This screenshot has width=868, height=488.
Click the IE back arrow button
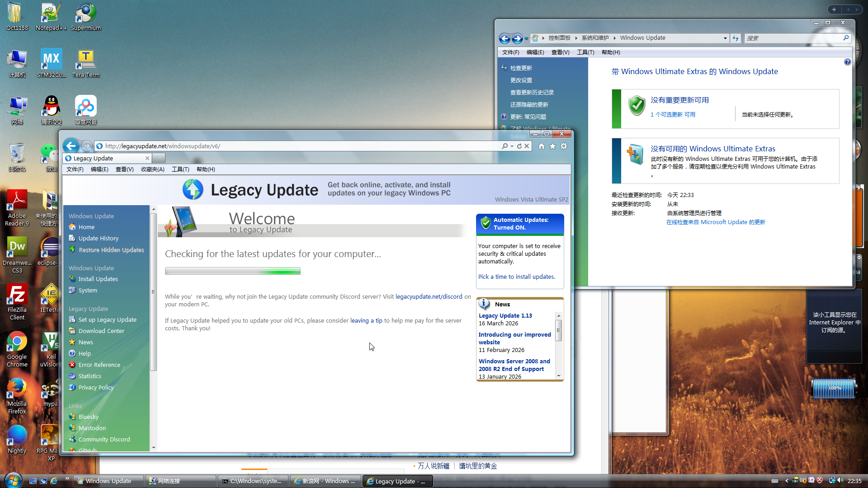point(71,145)
